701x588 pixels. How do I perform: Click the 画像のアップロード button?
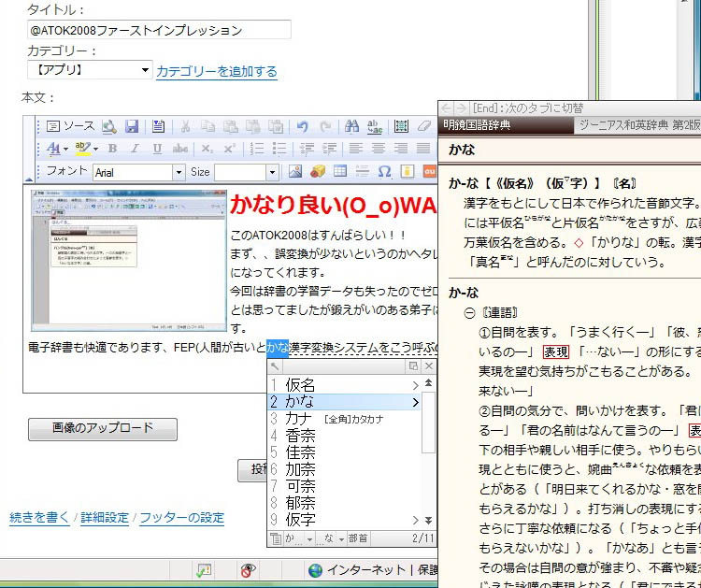click(103, 429)
